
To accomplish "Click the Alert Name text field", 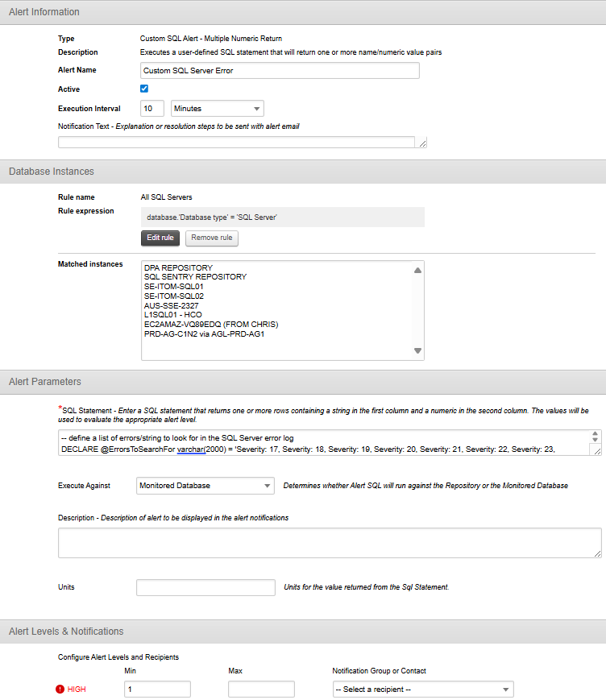I will click(x=280, y=71).
